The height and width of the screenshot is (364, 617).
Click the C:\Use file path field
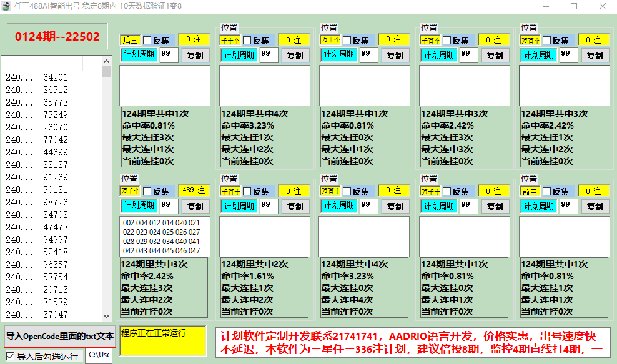(99, 355)
